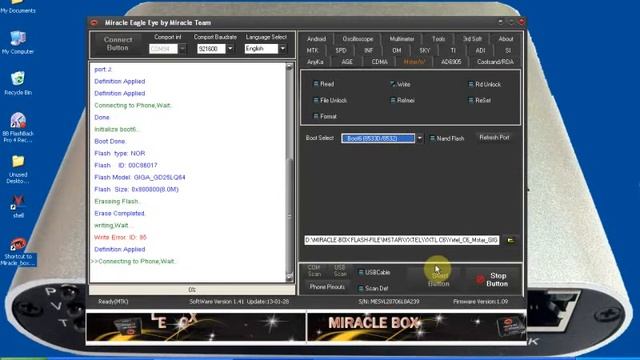Select the Rd Unlock option
The height and width of the screenshot is (360, 640).
click(x=484, y=84)
